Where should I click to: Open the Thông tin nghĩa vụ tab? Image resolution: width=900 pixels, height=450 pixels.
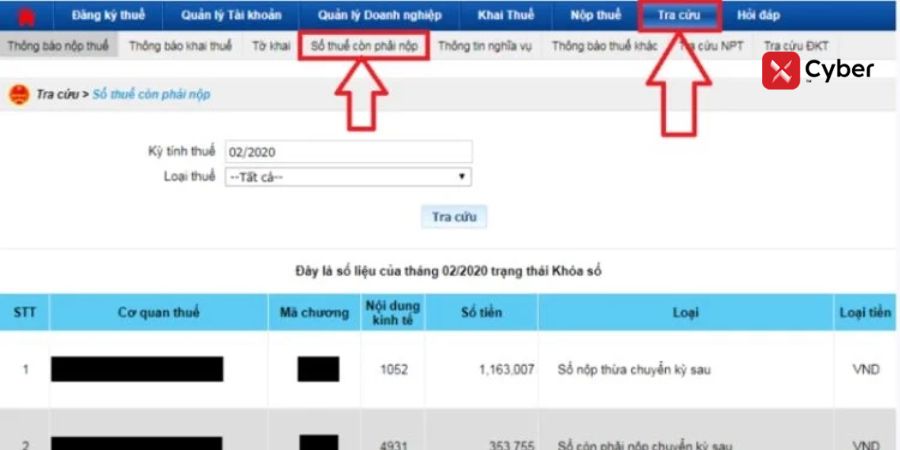point(485,46)
